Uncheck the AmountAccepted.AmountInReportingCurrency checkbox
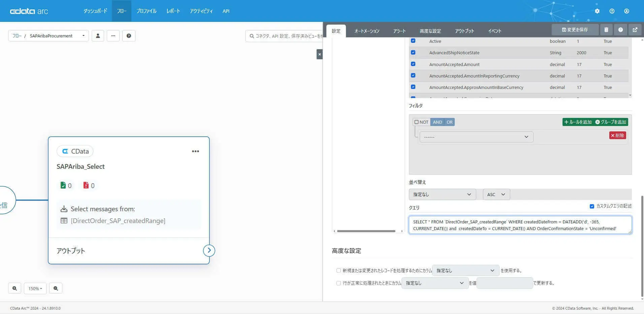This screenshot has height=314, width=644. [413, 75]
